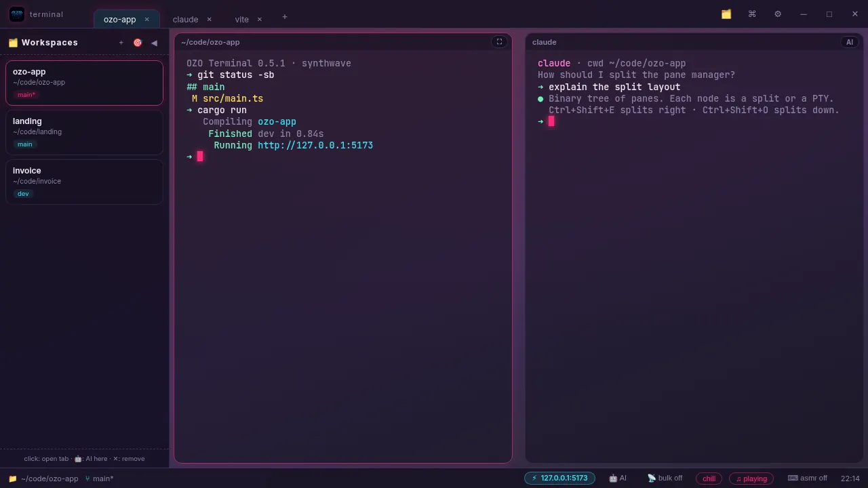Focus the claude pane prompt cursor
Viewport: 868px width, 488px height.
click(551, 121)
